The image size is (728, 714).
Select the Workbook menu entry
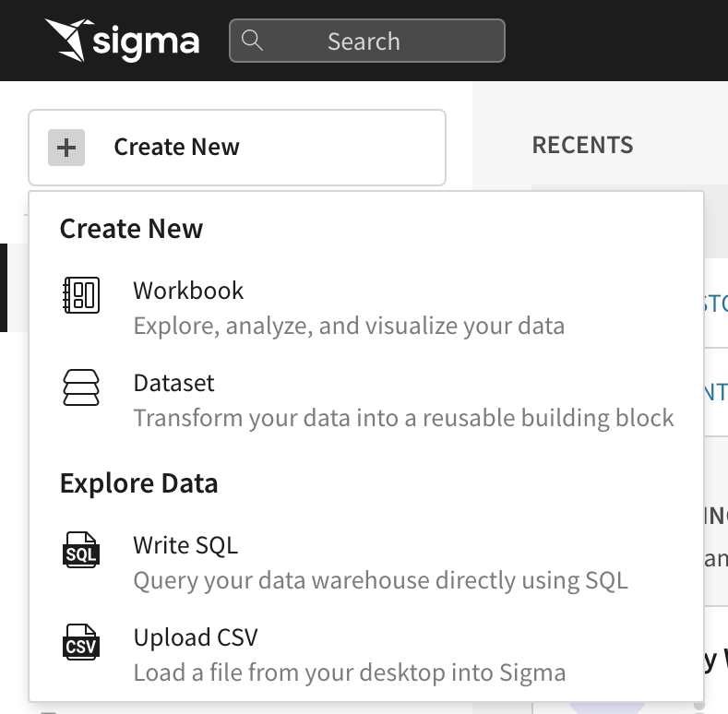pyautogui.click(x=366, y=308)
